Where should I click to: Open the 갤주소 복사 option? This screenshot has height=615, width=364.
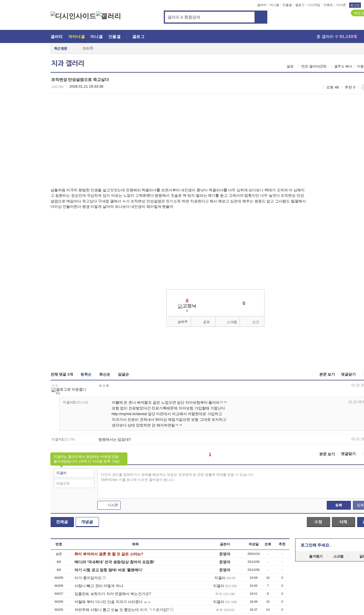(343, 66)
